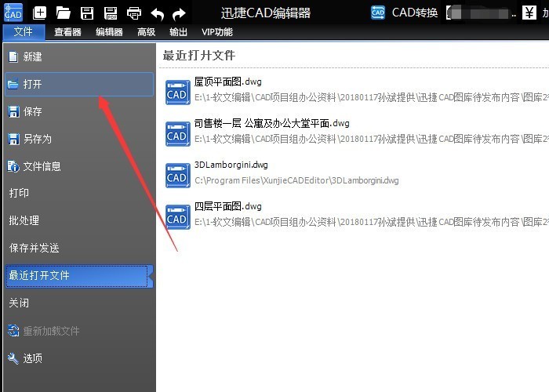Click the 新建 document icon

pyautogui.click(x=13, y=56)
